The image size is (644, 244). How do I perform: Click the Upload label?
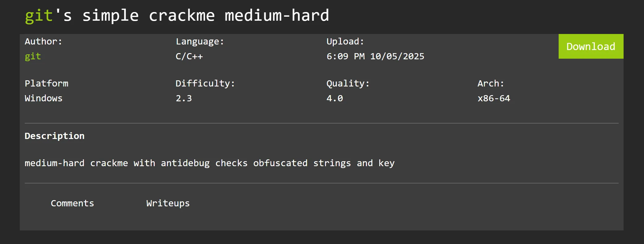pos(345,41)
